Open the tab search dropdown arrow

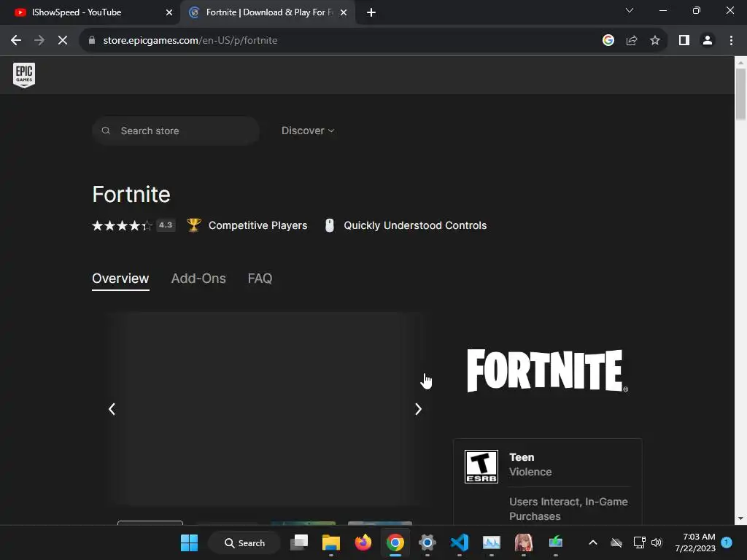[x=630, y=10]
